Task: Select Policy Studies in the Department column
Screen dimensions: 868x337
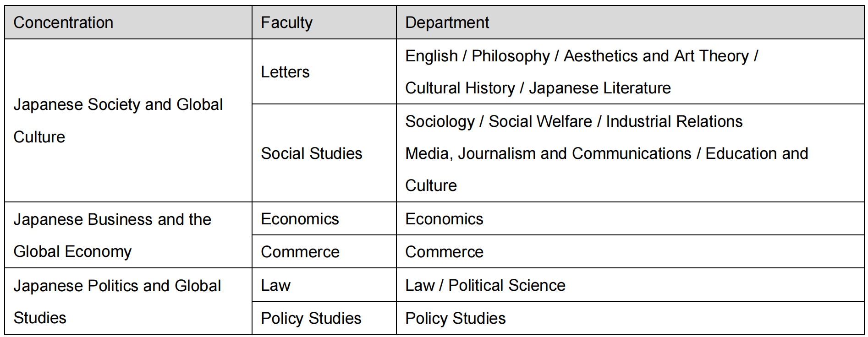Action: point(455,318)
